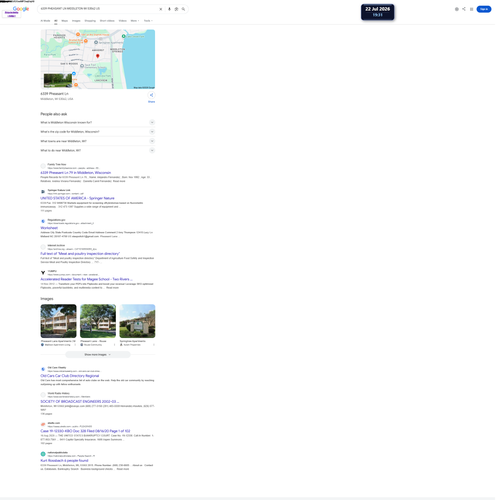Click the orange favicon above the Case 19-12330 result

pos(43,424)
